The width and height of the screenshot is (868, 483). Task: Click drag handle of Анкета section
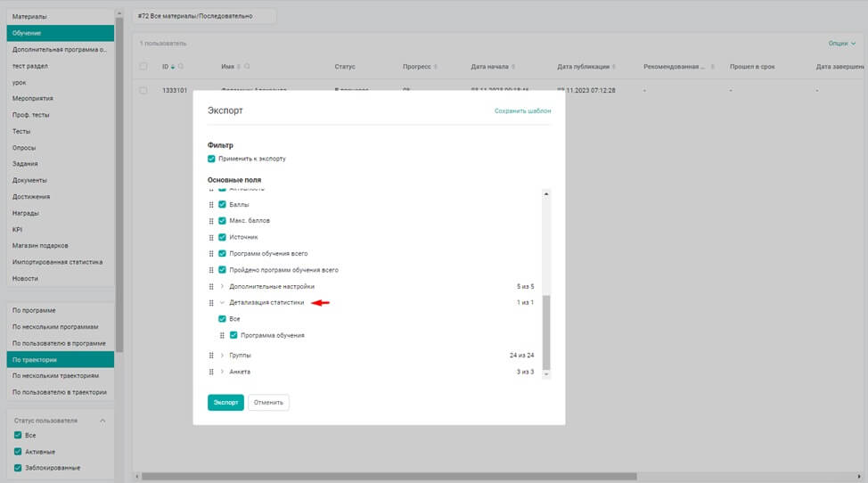coord(211,372)
